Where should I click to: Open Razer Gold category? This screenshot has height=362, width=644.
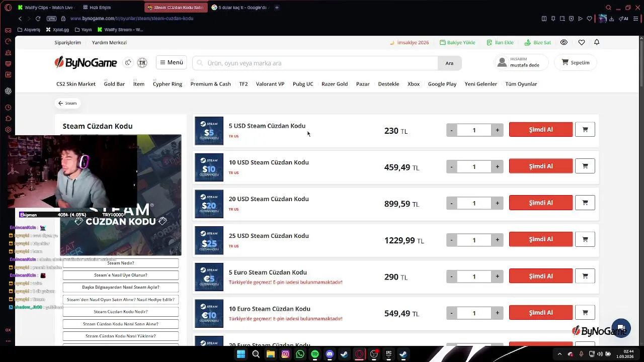click(335, 84)
